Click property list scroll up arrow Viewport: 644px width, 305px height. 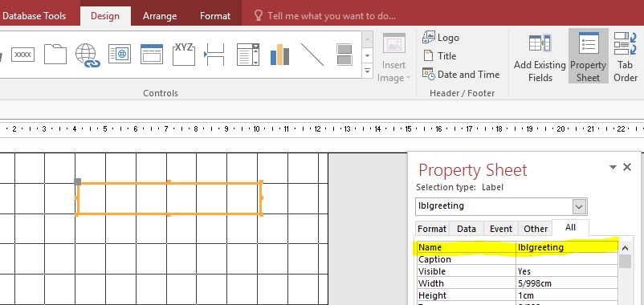(x=625, y=248)
